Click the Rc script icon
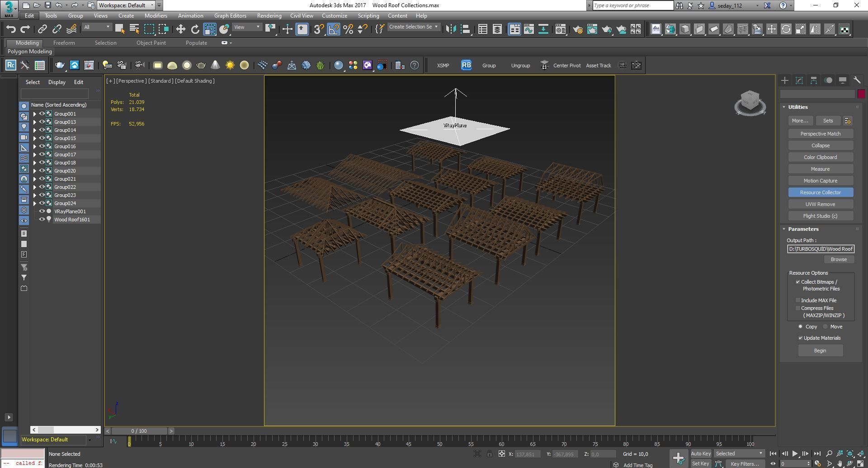 pyautogui.click(x=10, y=66)
